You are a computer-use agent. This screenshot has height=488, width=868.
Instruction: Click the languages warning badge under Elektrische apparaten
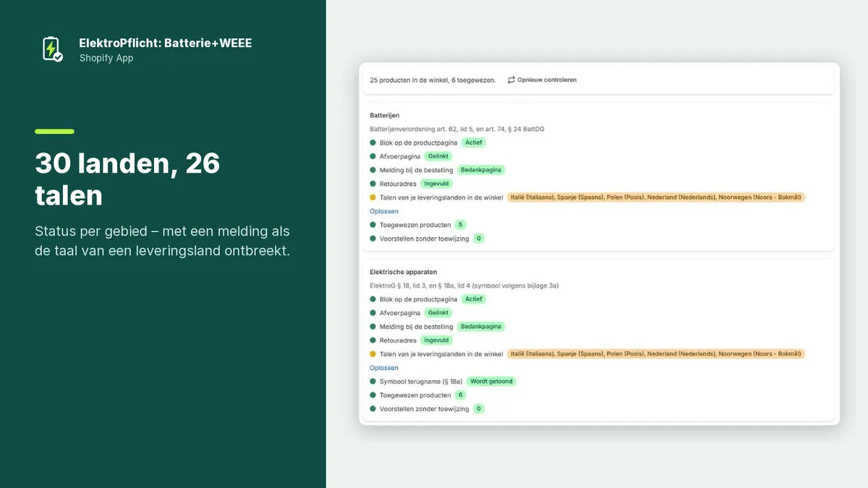[x=656, y=354]
